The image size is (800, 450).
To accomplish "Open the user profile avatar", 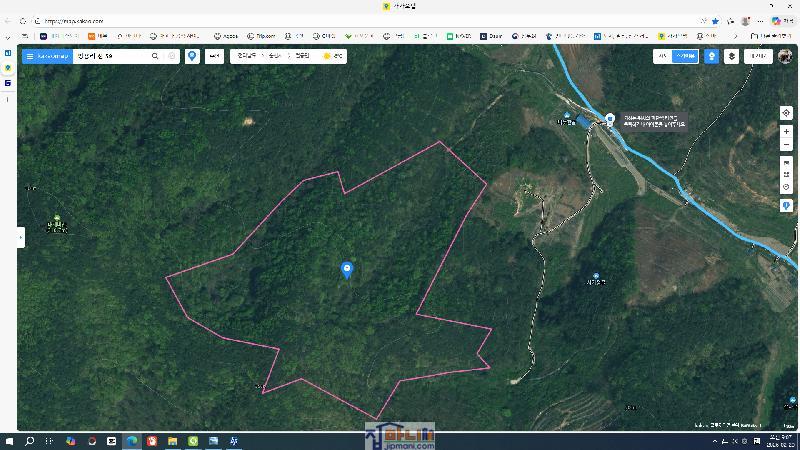I will click(785, 56).
